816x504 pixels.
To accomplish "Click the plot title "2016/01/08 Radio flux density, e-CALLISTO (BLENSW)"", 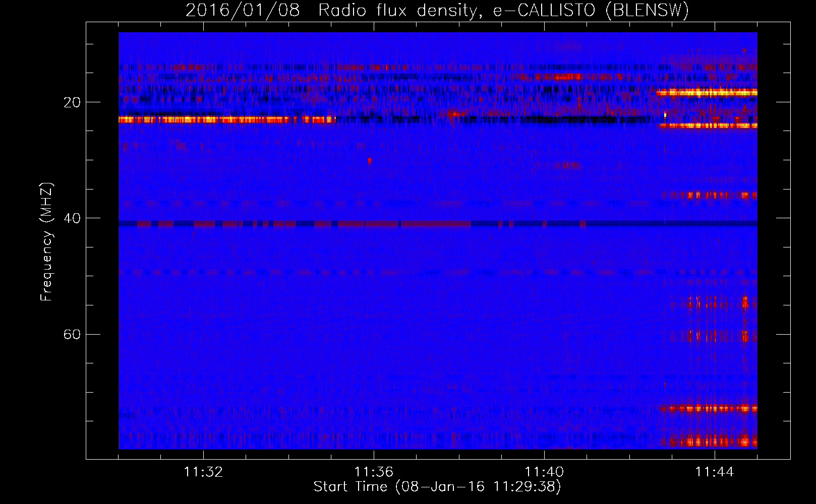I will click(x=437, y=10).
